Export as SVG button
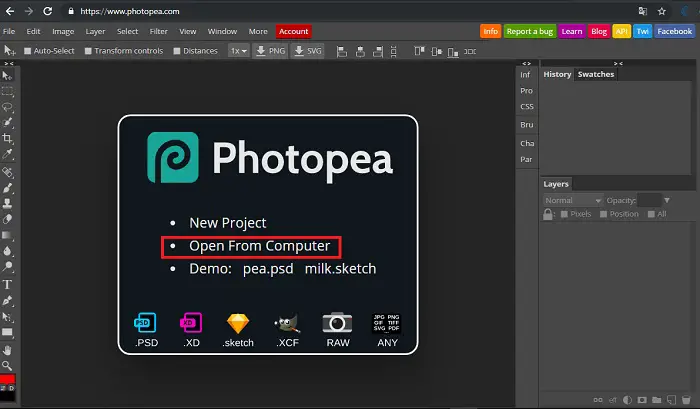Screen dimensions: 700x409 308,51
